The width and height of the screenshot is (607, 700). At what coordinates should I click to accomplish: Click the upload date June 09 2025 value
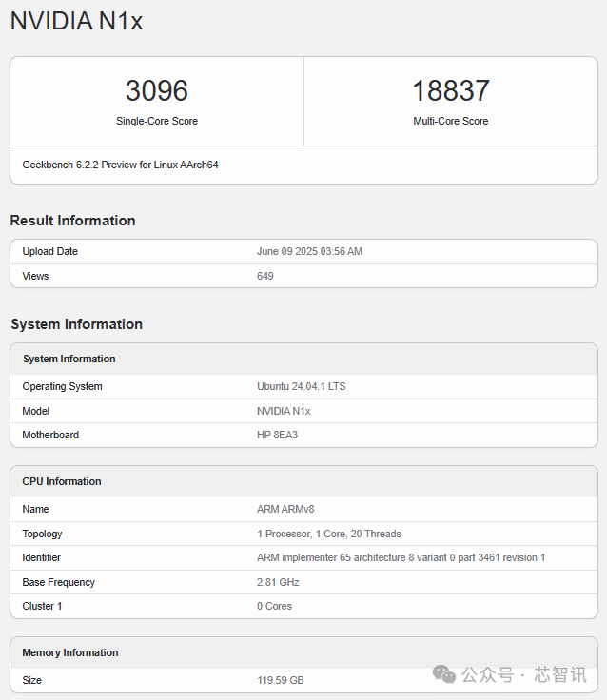[x=309, y=251]
